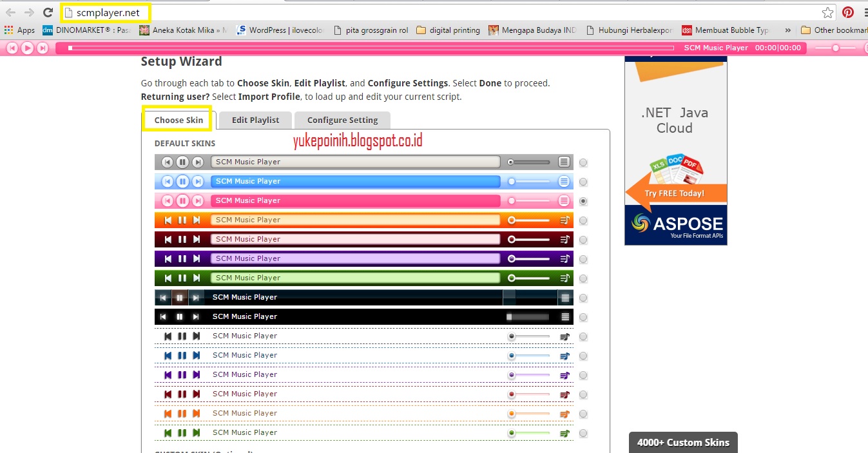Image resolution: width=868 pixels, height=453 pixels.
Task: Open the Apps shortcut in bookmarks bar
Action: pyautogui.click(x=19, y=30)
